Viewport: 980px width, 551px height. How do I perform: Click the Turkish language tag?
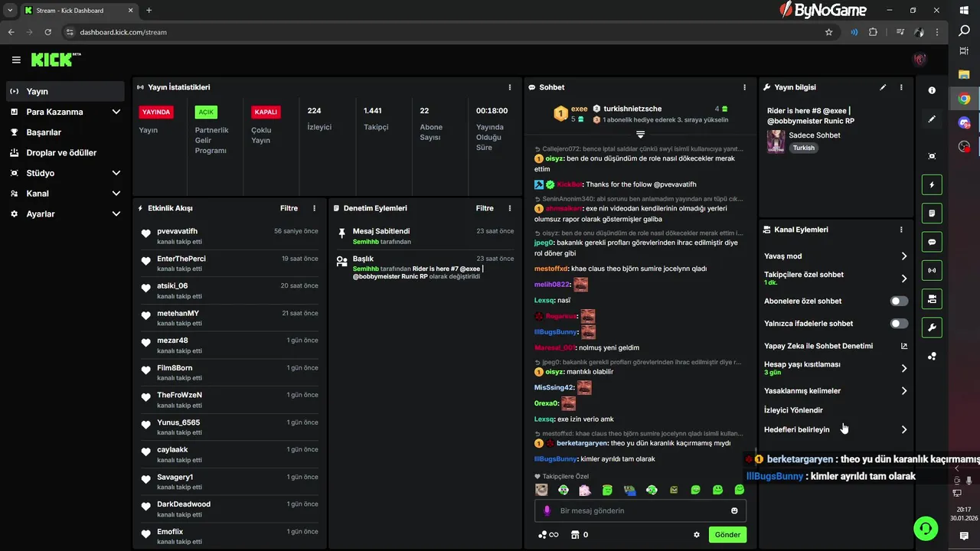[803, 148]
